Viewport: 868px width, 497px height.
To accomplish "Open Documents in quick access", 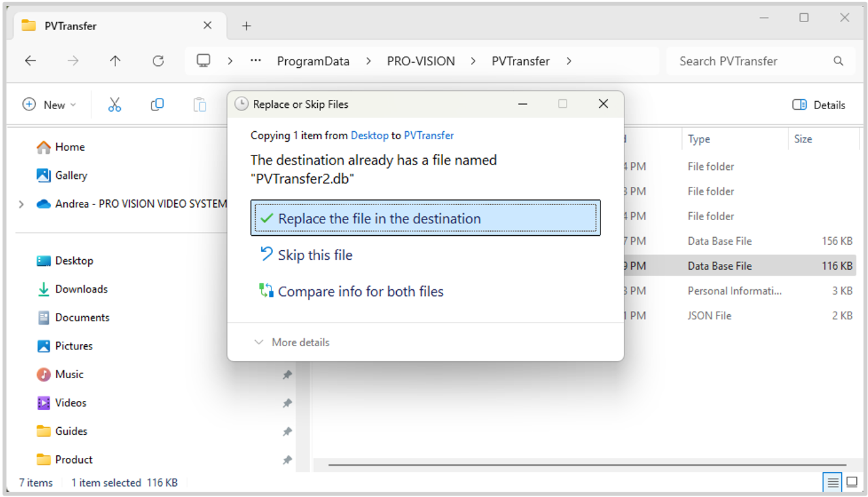I will pyautogui.click(x=73, y=317).
